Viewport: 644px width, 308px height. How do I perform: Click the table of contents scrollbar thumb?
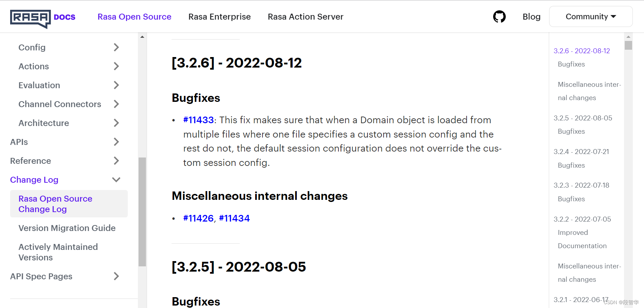point(628,45)
